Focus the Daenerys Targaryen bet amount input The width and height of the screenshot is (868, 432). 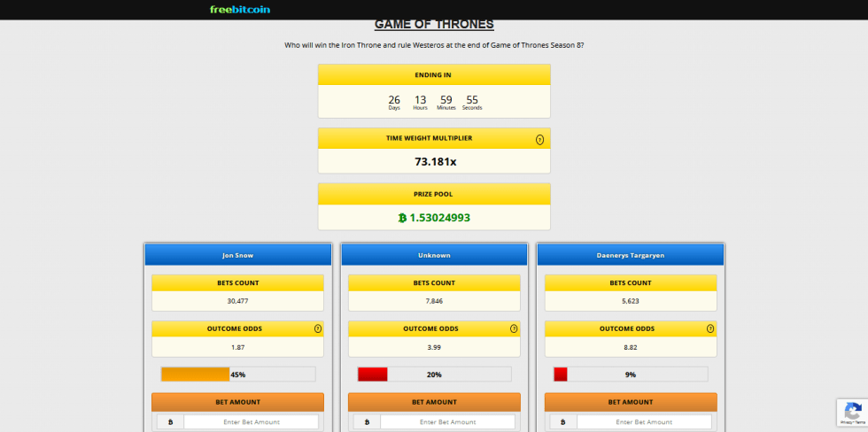click(644, 422)
